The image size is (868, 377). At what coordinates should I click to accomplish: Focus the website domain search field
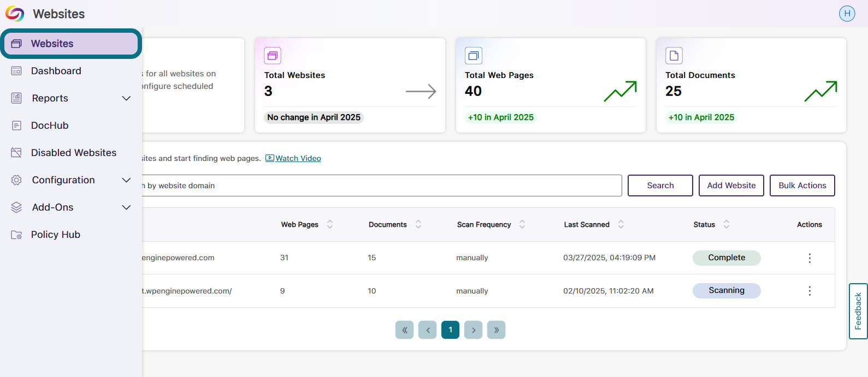tap(381, 185)
